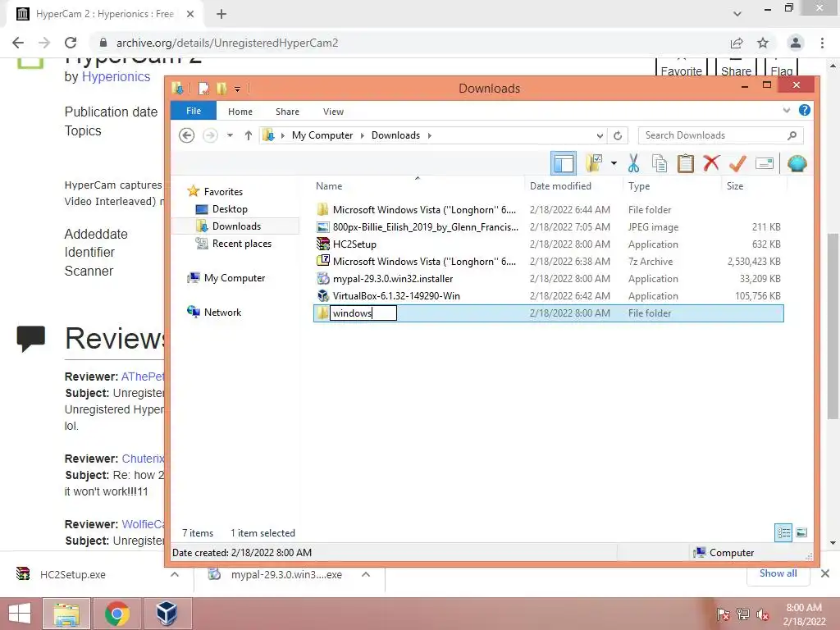
Task: Select My Computer in navigation pane
Action: [x=234, y=278]
